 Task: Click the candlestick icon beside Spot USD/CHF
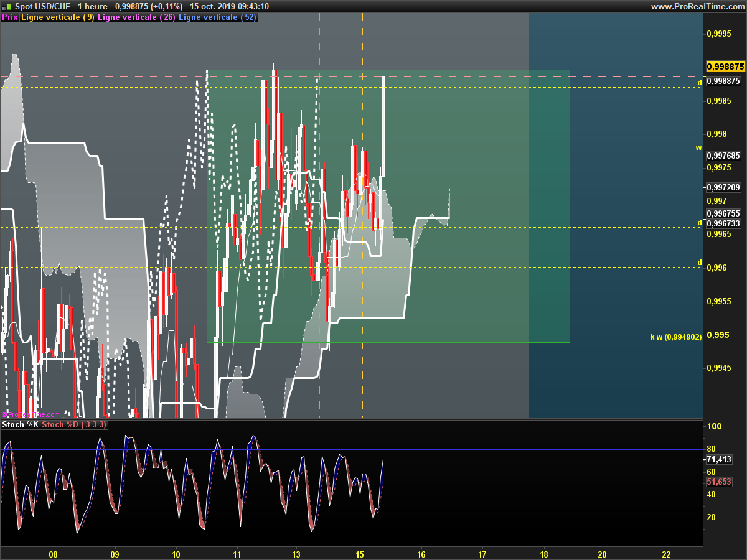click(8, 6)
